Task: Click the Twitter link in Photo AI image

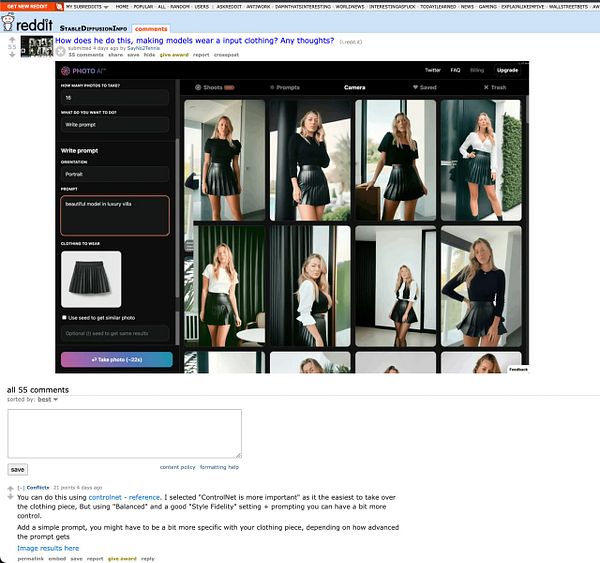Action: click(433, 70)
